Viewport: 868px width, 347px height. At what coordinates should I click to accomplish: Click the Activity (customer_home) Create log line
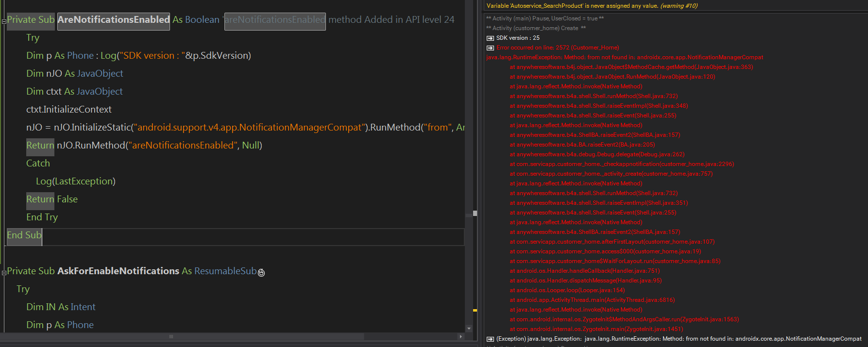[536, 28]
